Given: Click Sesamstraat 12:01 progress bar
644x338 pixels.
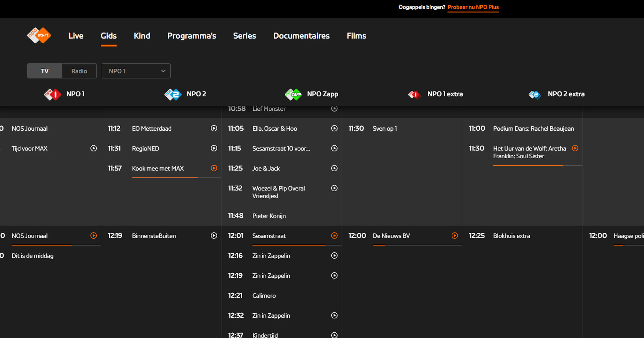Looking at the screenshot, I should click(297, 245).
